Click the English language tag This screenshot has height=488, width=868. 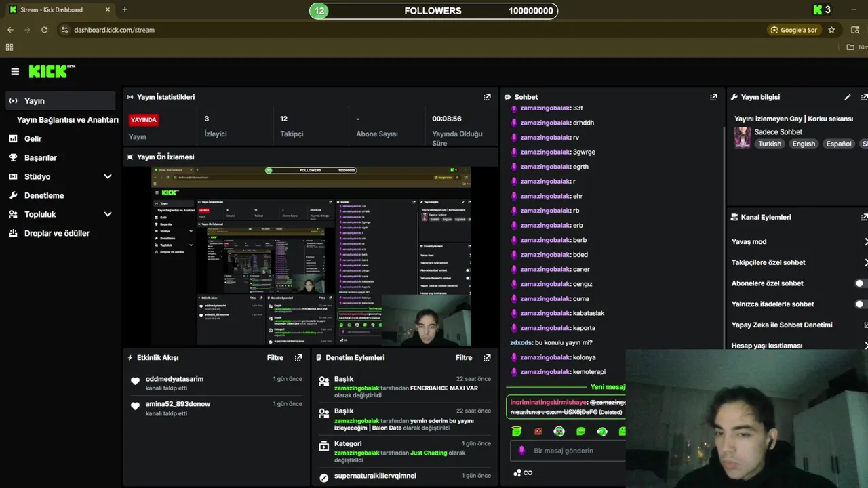pos(804,144)
